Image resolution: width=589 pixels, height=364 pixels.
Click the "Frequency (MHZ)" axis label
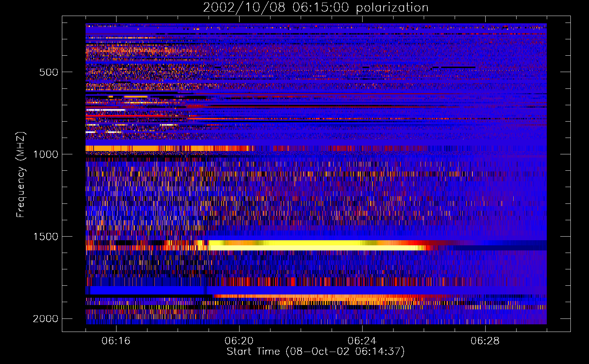point(21,175)
